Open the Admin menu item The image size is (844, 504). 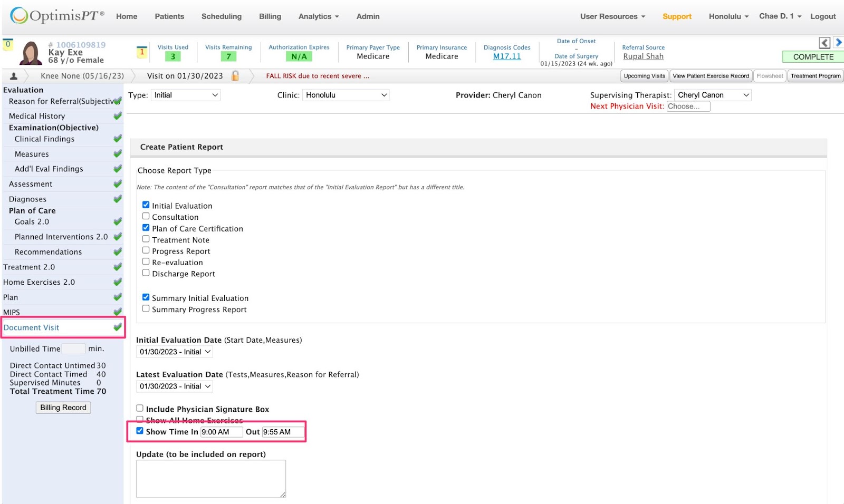(368, 16)
